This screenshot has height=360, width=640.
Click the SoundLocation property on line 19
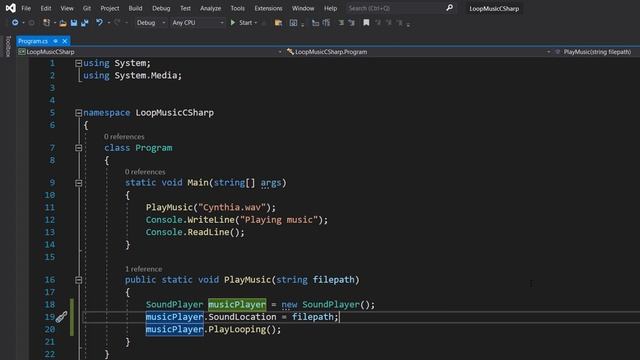pos(242,317)
